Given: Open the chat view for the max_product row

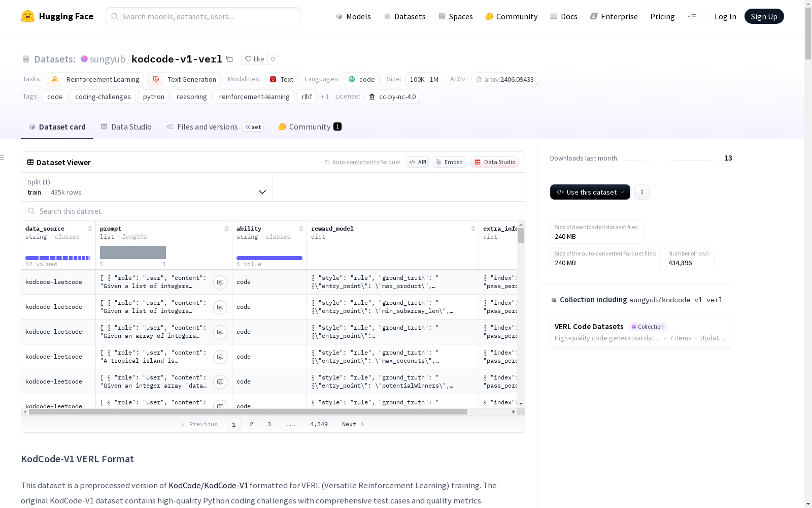Looking at the screenshot, I should coord(220,282).
